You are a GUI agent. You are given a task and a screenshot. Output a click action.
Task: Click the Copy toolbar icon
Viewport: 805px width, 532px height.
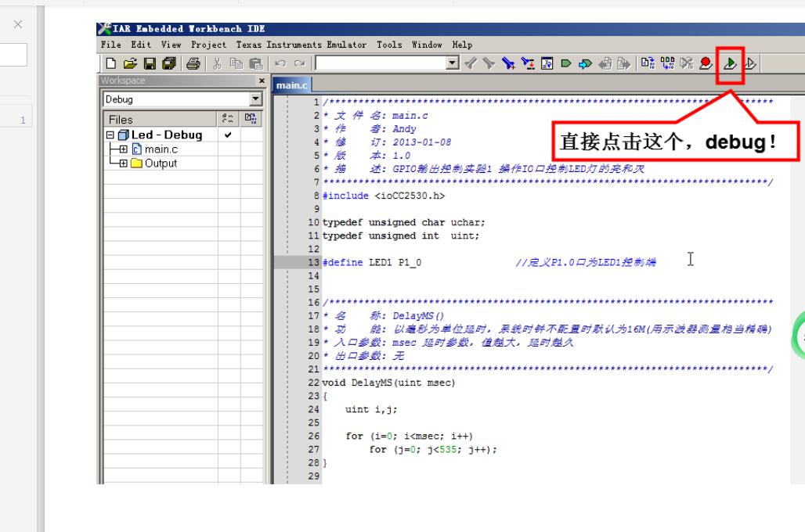(x=236, y=63)
